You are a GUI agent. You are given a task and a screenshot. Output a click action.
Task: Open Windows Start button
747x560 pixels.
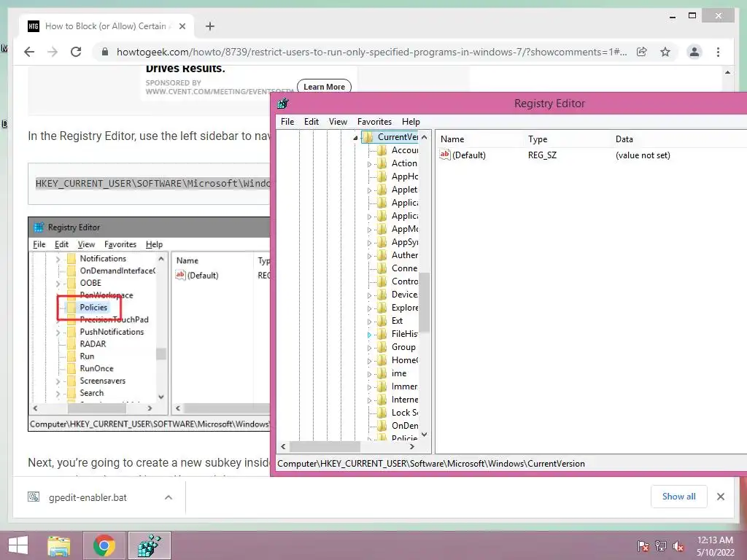[x=18, y=545]
